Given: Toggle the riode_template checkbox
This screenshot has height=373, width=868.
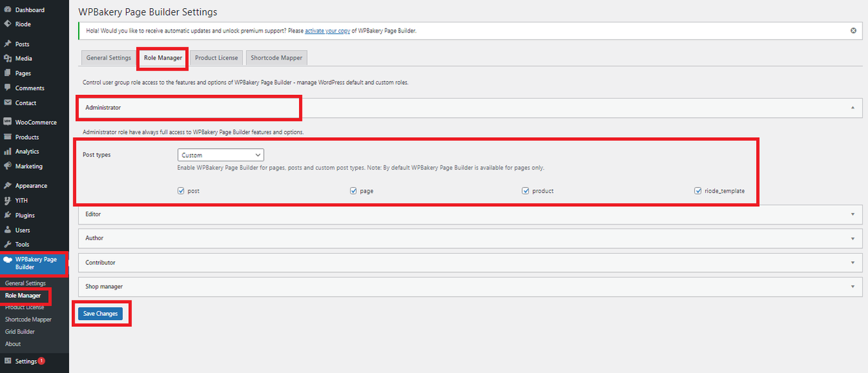Looking at the screenshot, I should click(x=698, y=191).
